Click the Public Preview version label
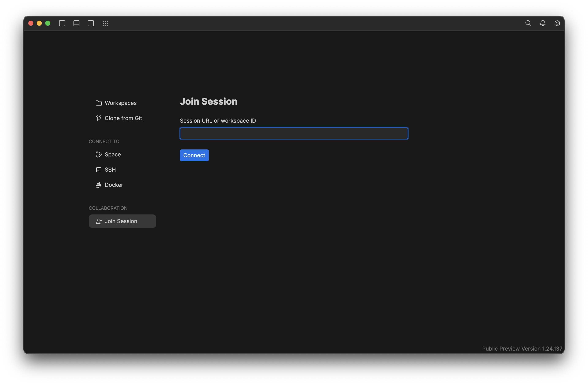The height and width of the screenshot is (385, 588). click(x=521, y=348)
